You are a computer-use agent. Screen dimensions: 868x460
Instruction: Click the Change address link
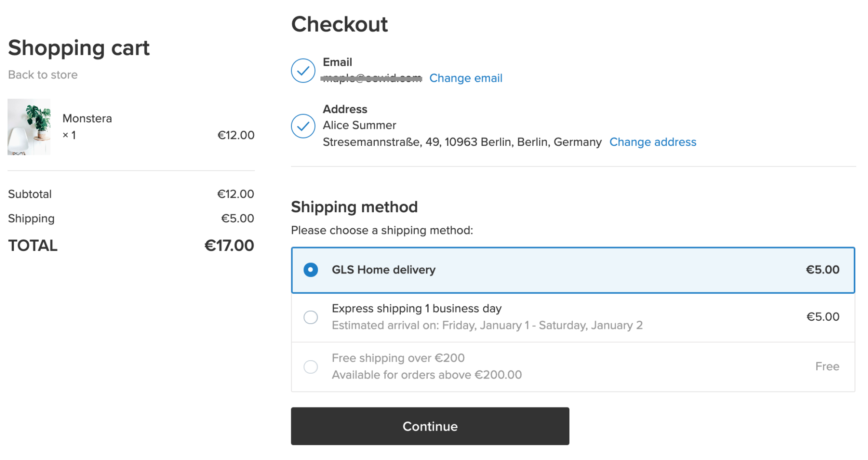tap(653, 142)
